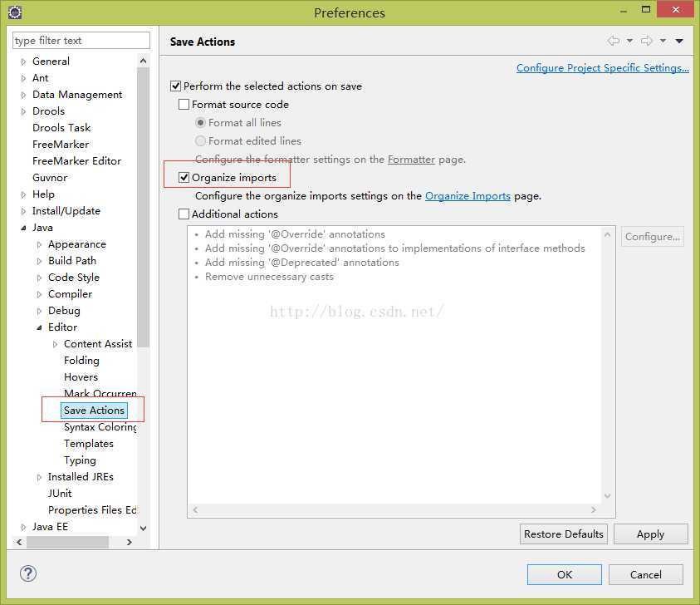Click tree scrollbar down arrow
This screenshot has height=605, width=700.
[x=144, y=529]
